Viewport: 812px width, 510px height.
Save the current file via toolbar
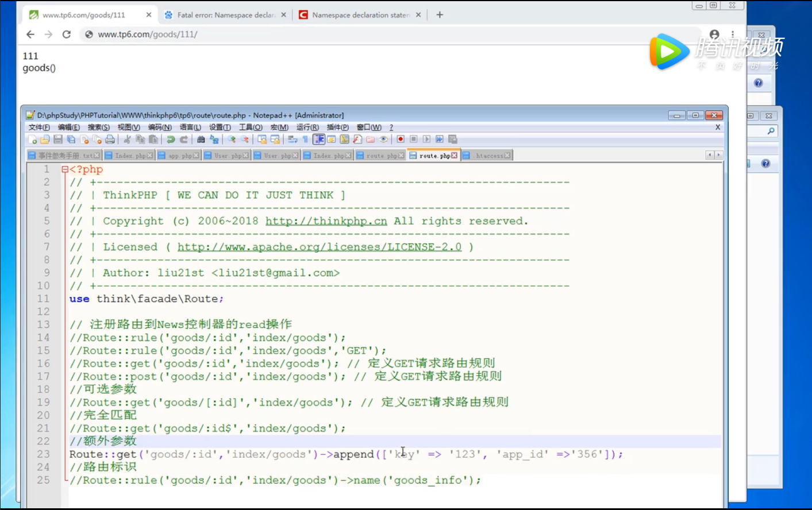[58, 140]
